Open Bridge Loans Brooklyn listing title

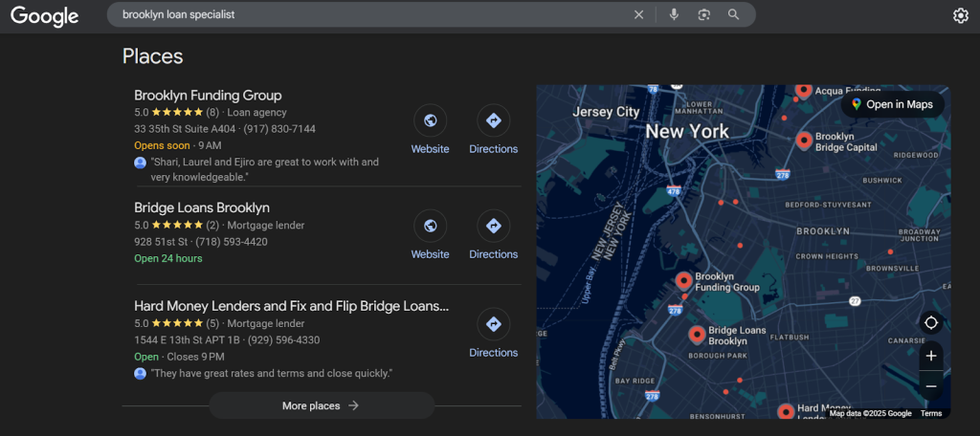[x=202, y=207]
